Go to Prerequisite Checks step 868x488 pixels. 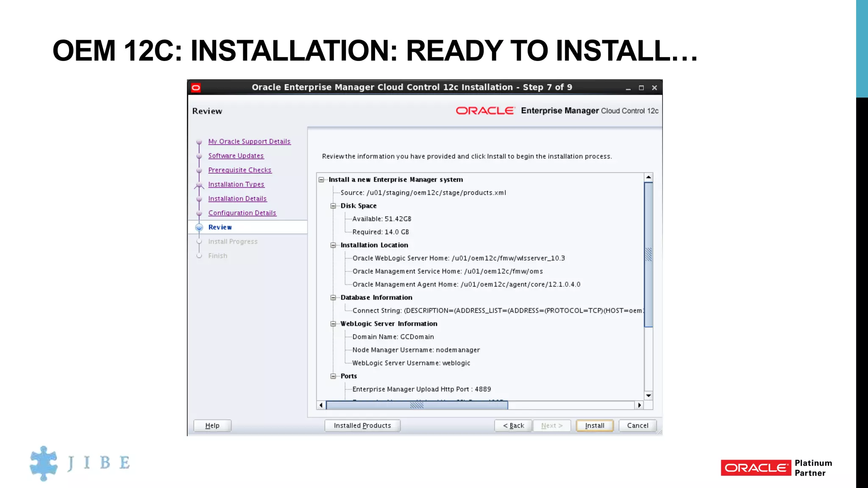point(240,170)
